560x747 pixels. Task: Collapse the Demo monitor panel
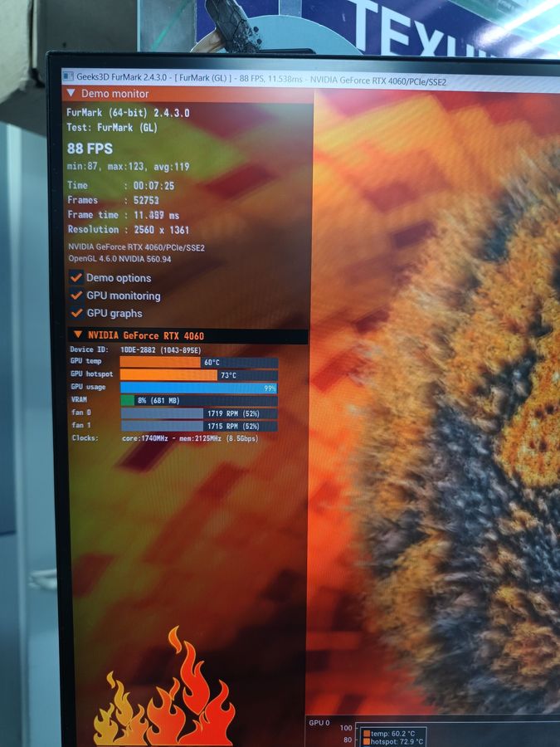click(x=71, y=94)
